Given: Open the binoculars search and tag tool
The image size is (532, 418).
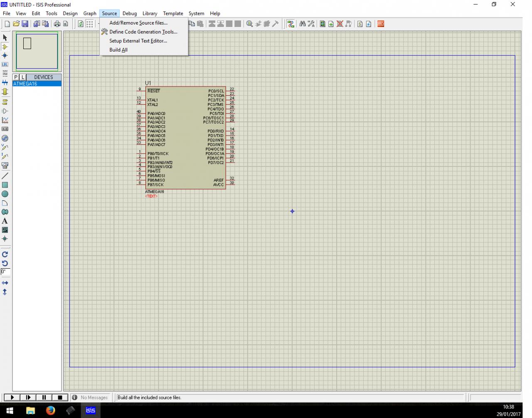Looking at the screenshot, I should pyautogui.click(x=303, y=24).
